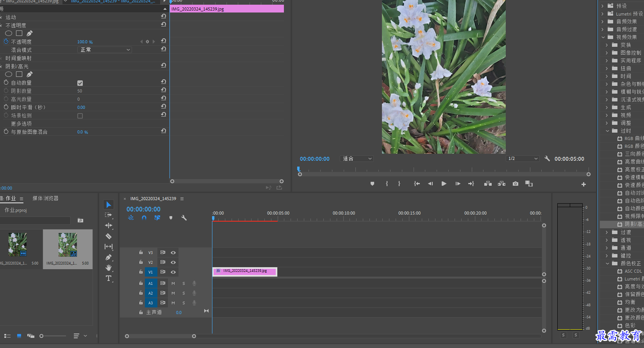644x348 pixels.
Task: Export frame with camera icon
Action: click(x=516, y=184)
